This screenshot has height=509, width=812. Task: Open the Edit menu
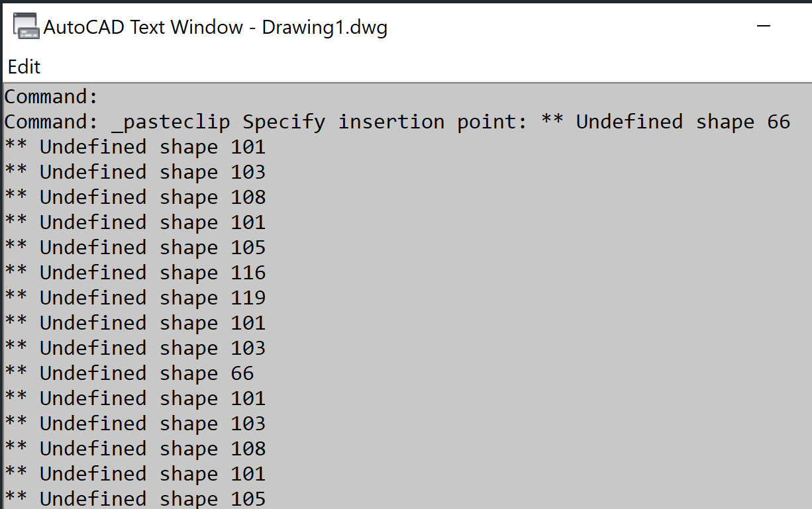(x=24, y=67)
